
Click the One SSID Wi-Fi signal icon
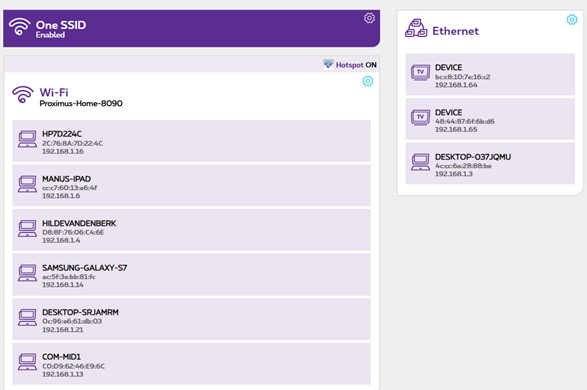tap(19, 27)
